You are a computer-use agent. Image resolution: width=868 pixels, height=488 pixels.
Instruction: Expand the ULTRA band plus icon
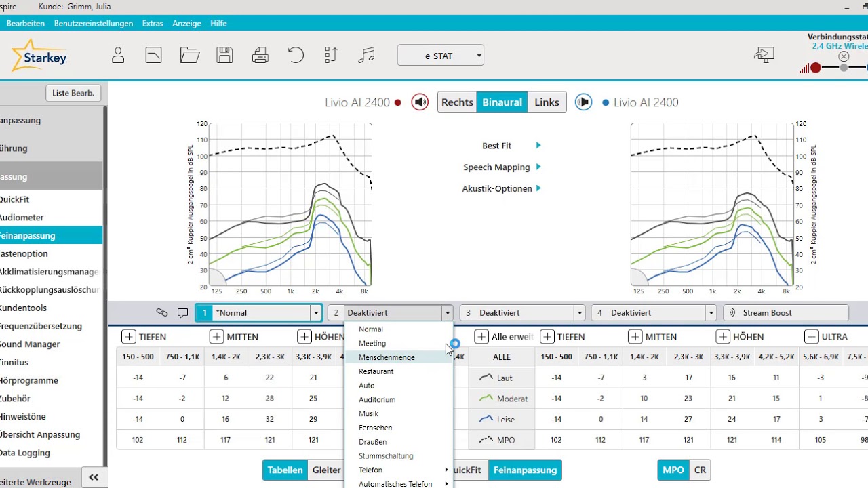coord(811,337)
